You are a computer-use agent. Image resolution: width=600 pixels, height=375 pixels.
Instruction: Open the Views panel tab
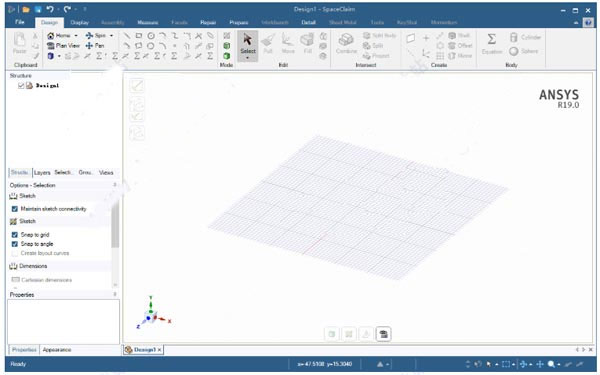[106, 173]
